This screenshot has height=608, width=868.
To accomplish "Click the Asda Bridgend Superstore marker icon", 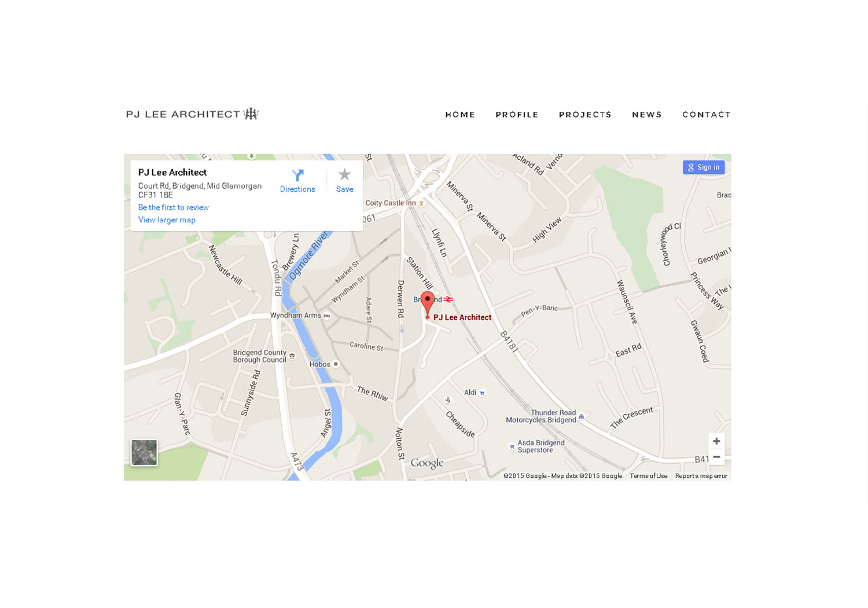I will (x=512, y=446).
